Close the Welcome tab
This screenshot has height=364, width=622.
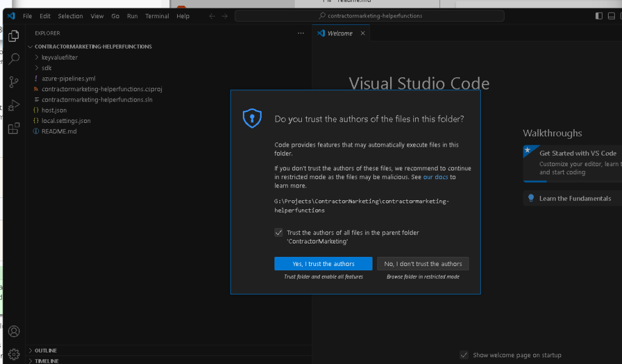coord(363,33)
